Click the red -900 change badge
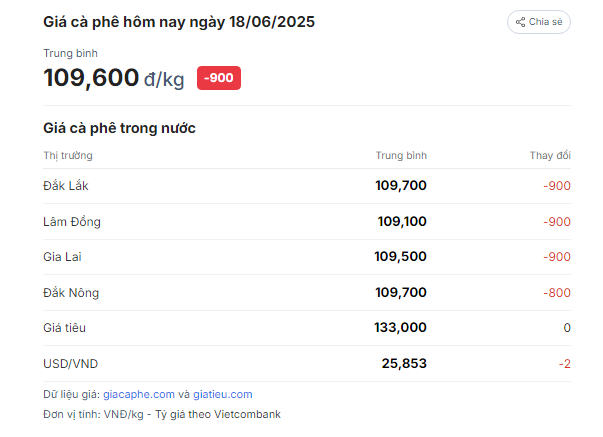Viewport: 603px width, 437px height. tap(219, 78)
